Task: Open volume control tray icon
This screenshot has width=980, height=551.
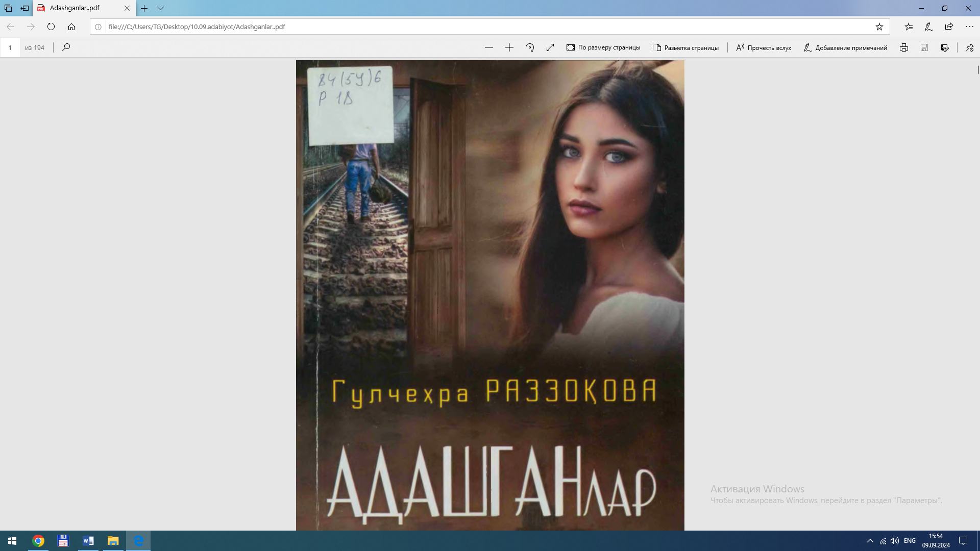Action: (895, 541)
